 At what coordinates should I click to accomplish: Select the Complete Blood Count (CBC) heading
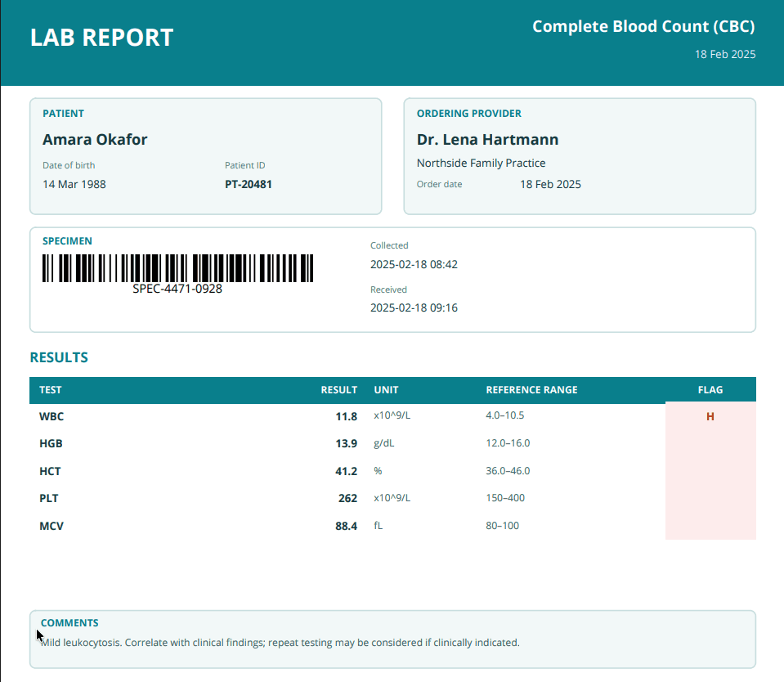pos(643,26)
